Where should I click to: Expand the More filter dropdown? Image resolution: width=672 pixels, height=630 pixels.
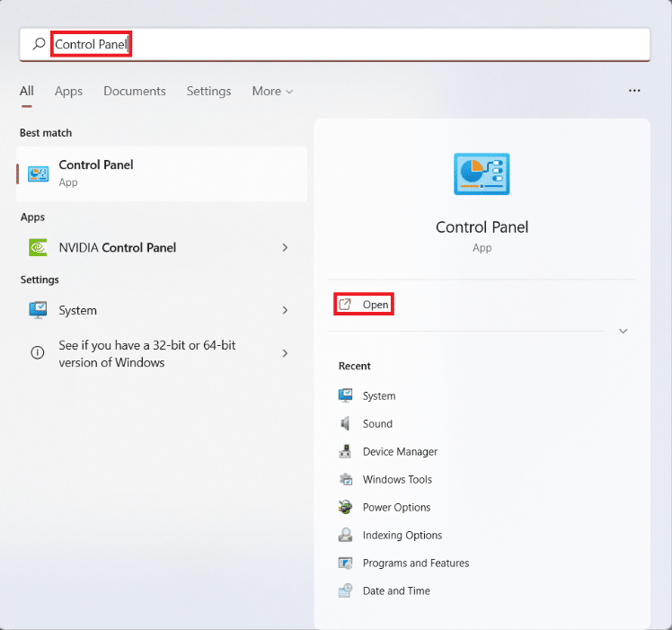click(x=272, y=91)
